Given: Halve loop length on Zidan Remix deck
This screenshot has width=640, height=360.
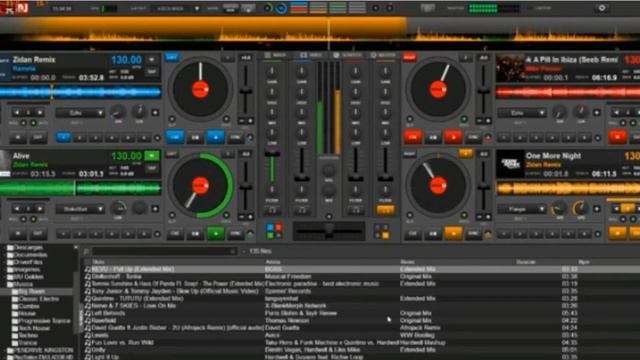Looking at the screenshot, I should (x=17, y=113).
